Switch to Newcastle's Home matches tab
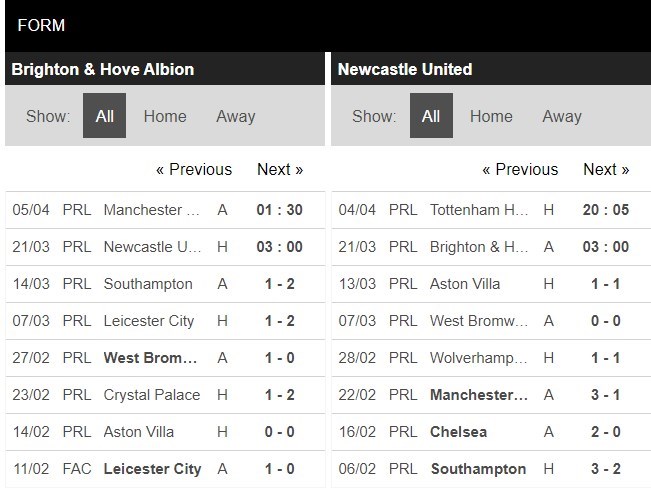The image size is (651, 491). point(491,116)
